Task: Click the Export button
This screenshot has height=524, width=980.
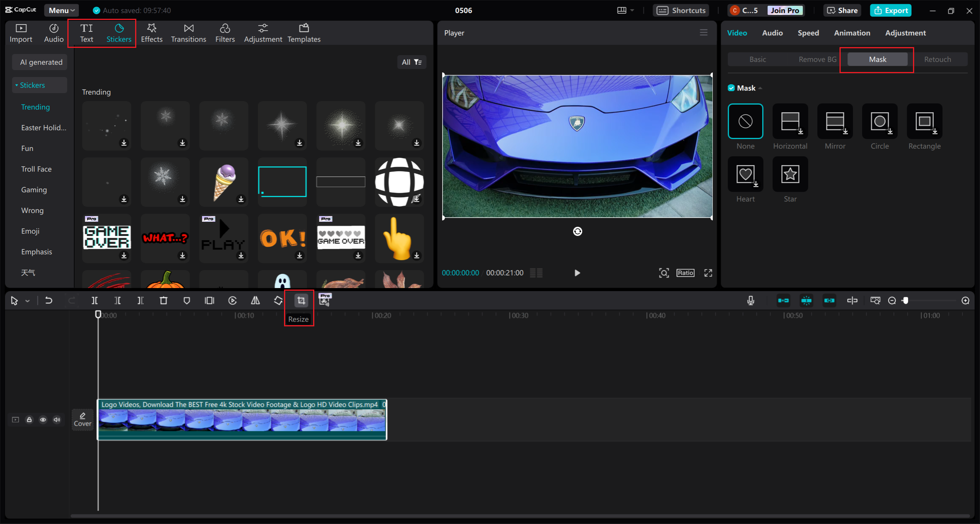Action: tap(890, 10)
